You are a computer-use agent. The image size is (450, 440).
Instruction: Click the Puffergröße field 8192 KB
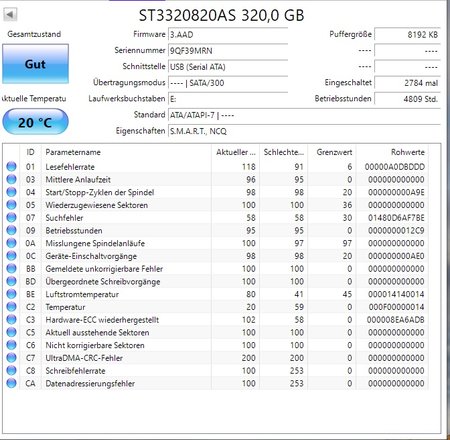(x=407, y=34)
